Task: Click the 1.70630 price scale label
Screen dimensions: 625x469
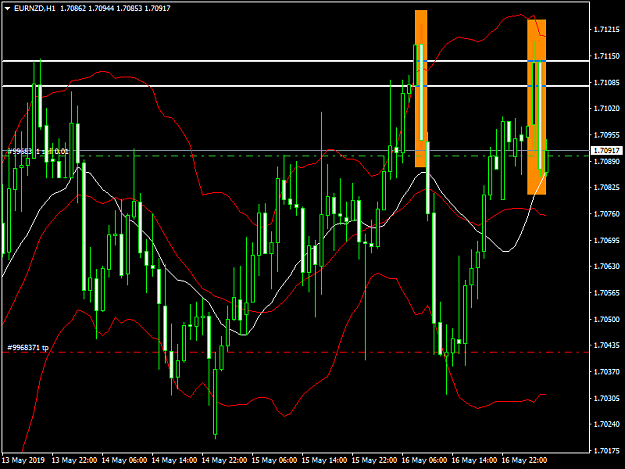Action: (607, 266)
